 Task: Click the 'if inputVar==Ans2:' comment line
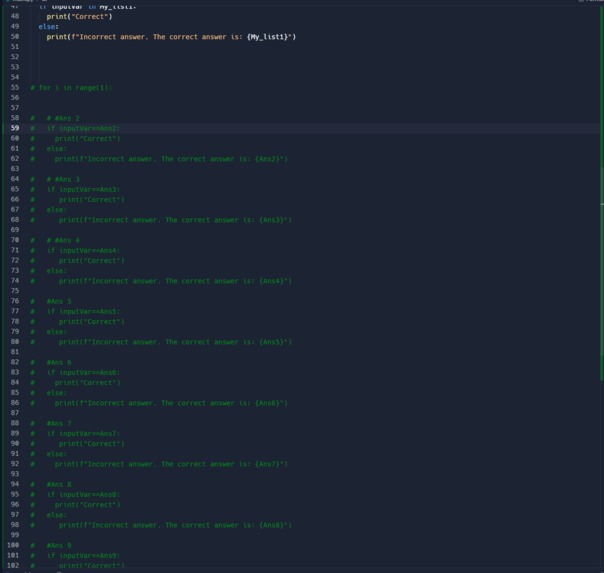point(84,128)
